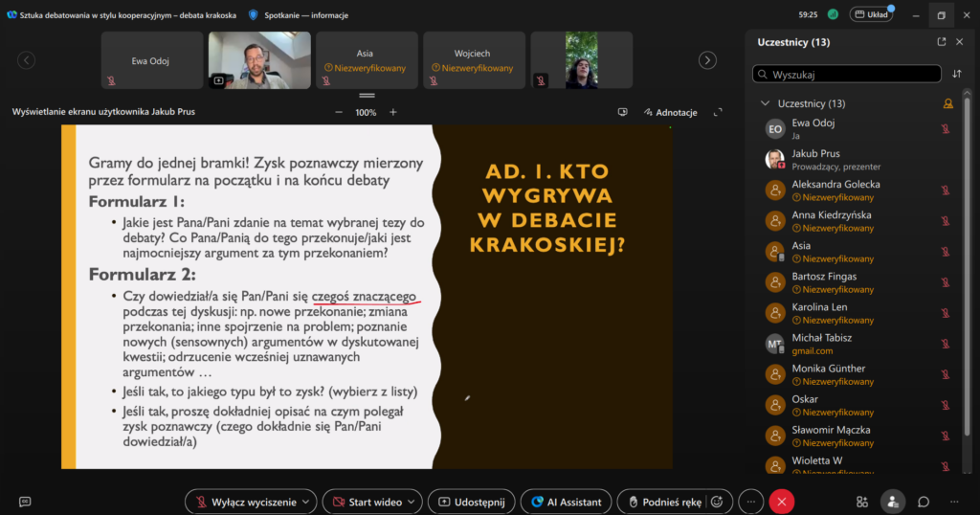Click Jakub Prus avatar photo in list

[x=775, y=159]
